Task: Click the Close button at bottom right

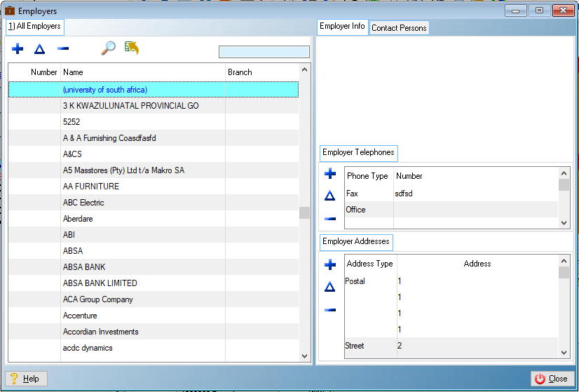Action: (551, 379)
